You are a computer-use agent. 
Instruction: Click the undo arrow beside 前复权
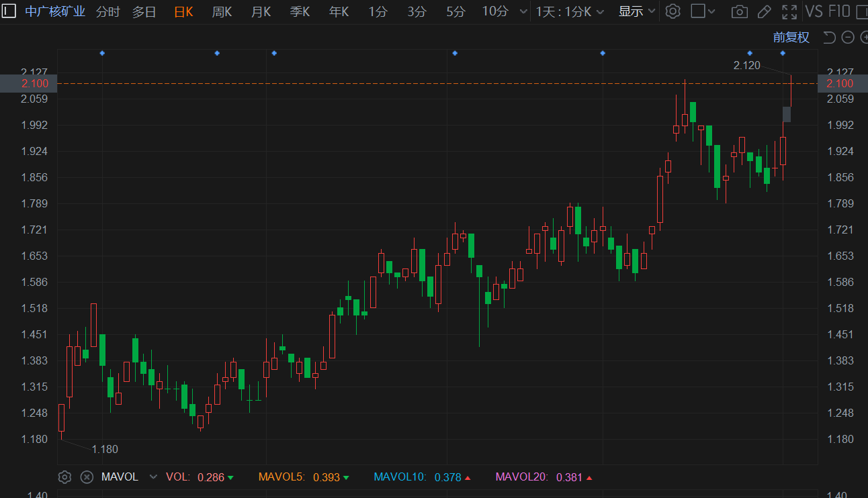click(830, 38)
